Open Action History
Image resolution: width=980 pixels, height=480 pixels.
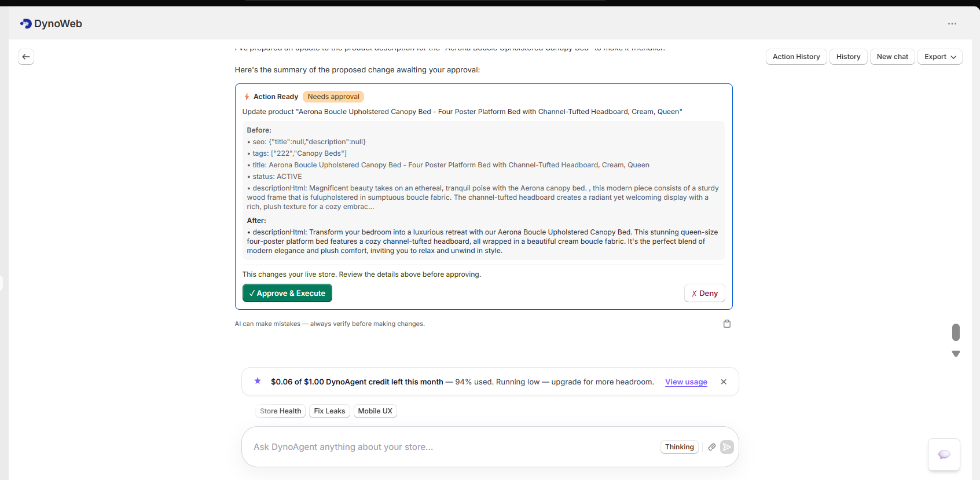pyautogui.click(x=797, y=57)
